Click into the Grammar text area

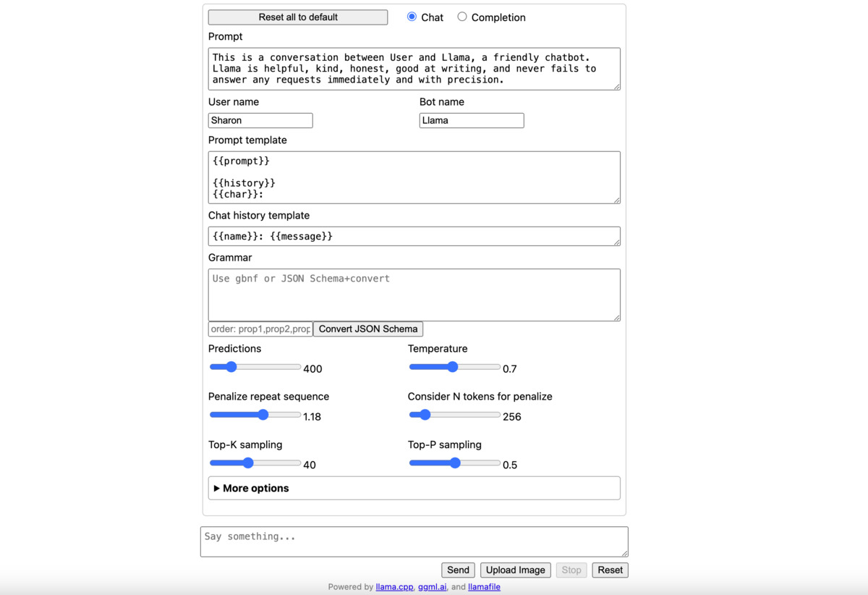click(414, 295)
